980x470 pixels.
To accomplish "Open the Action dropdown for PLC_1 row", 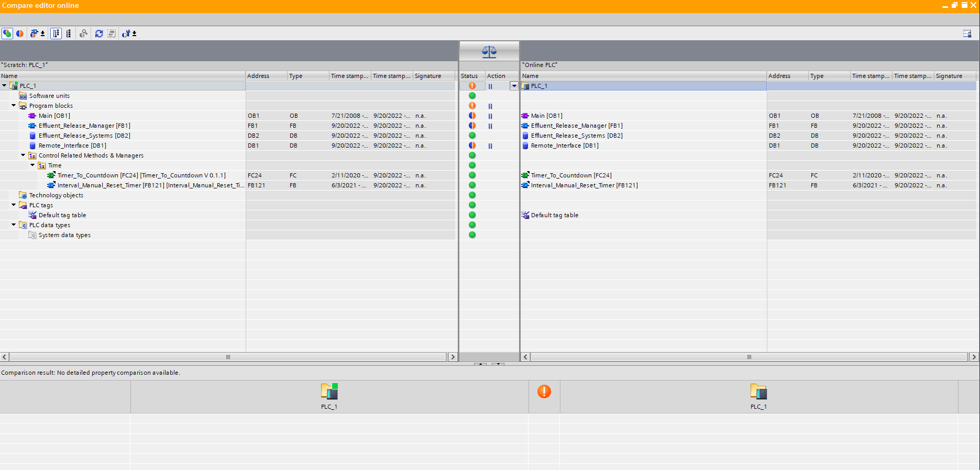I will 514,86.
